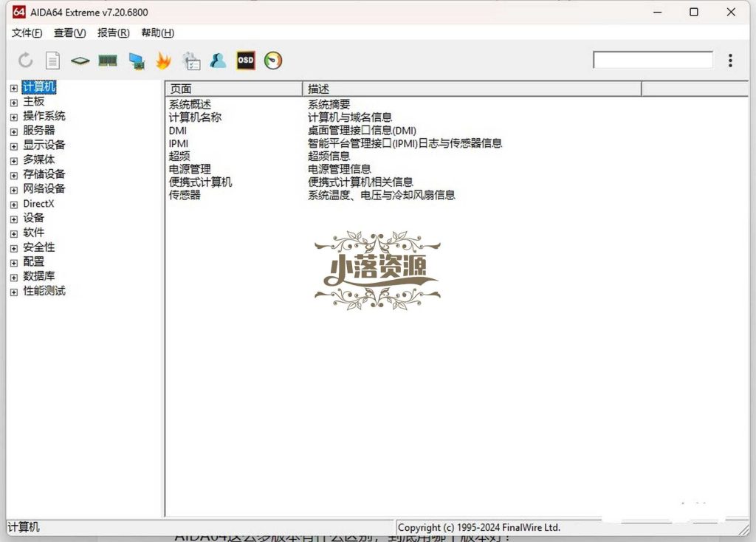Open motherboard chip toolbar icon

tap(80, 61)
